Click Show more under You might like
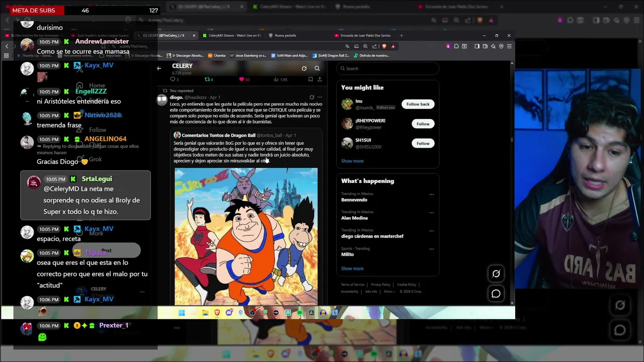The height and width of the screenshot is (362, 644). click(352, 161)
